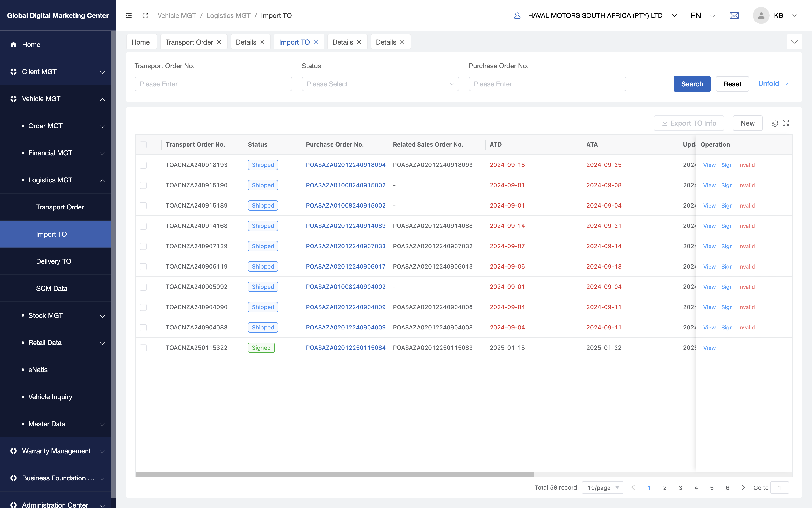Screen dimensions: 812x508
Task: Close the first Details tab
Action: click(x=262, y=42)
